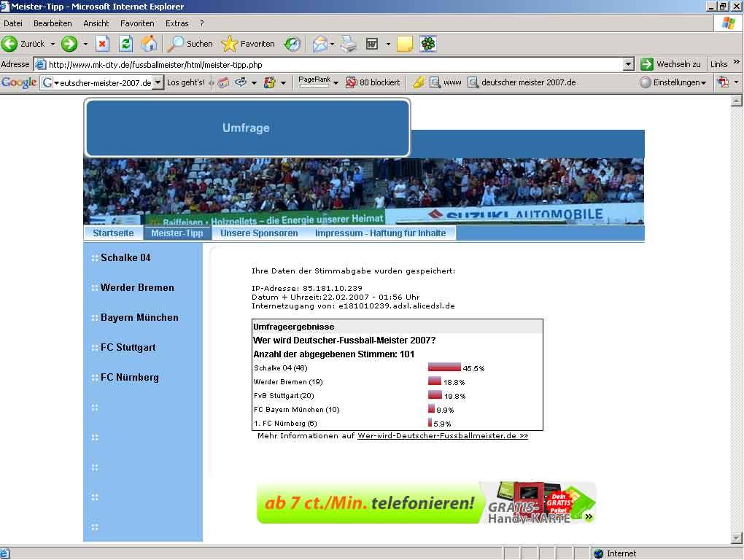Expand the Links toolbar chevron
The width and height of the screenshot is (744, 560).
click(737, 62)
